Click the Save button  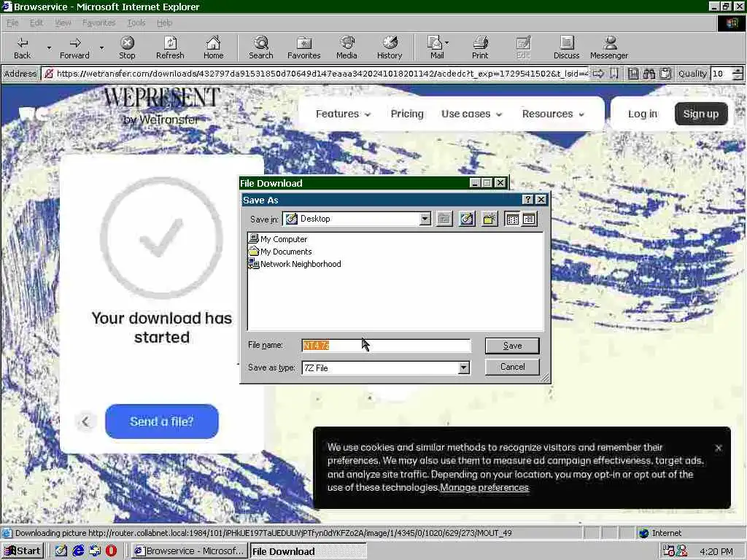pyautogui.click(x=512, y=346)
